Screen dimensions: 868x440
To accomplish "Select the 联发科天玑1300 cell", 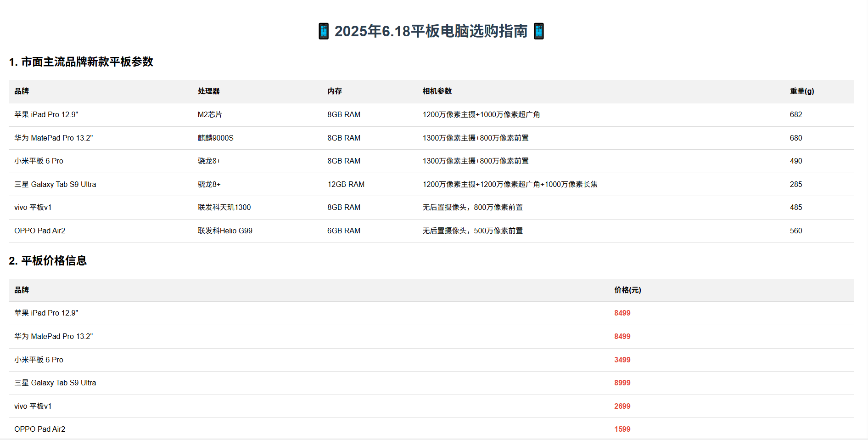I will (x=224, y=207).
